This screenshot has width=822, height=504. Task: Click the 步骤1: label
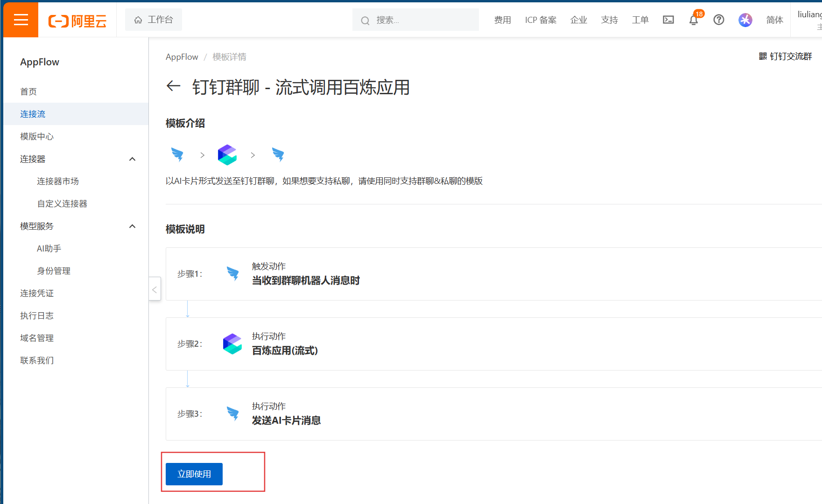point(190,274)
